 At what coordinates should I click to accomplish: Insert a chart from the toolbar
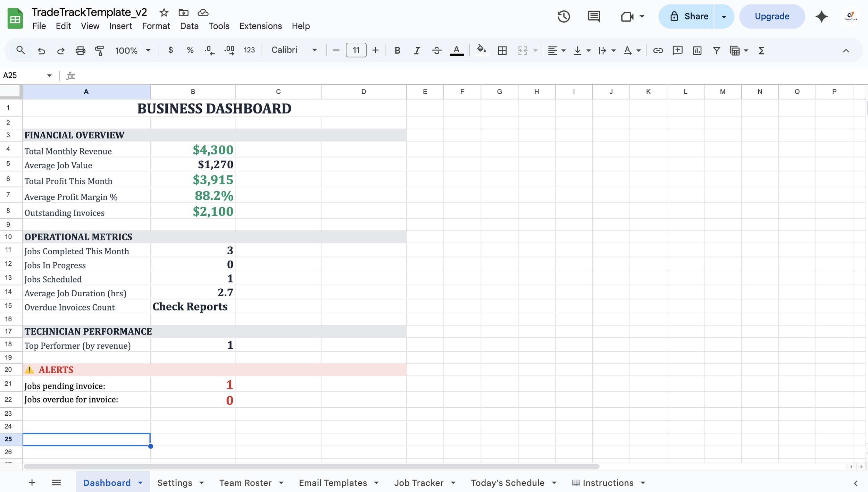(x=697, y=51)
